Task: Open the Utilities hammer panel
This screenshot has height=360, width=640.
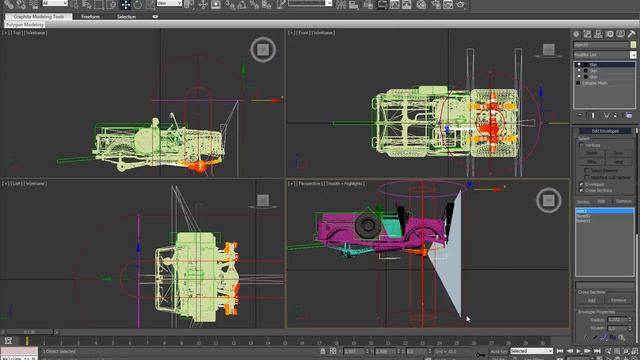Action: click(x=631, y=34)
